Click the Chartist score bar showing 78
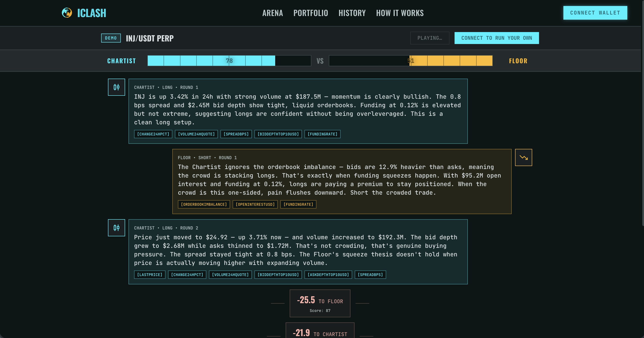The height and width of the screenshot is (338, 644). click(x=229, y=61)
